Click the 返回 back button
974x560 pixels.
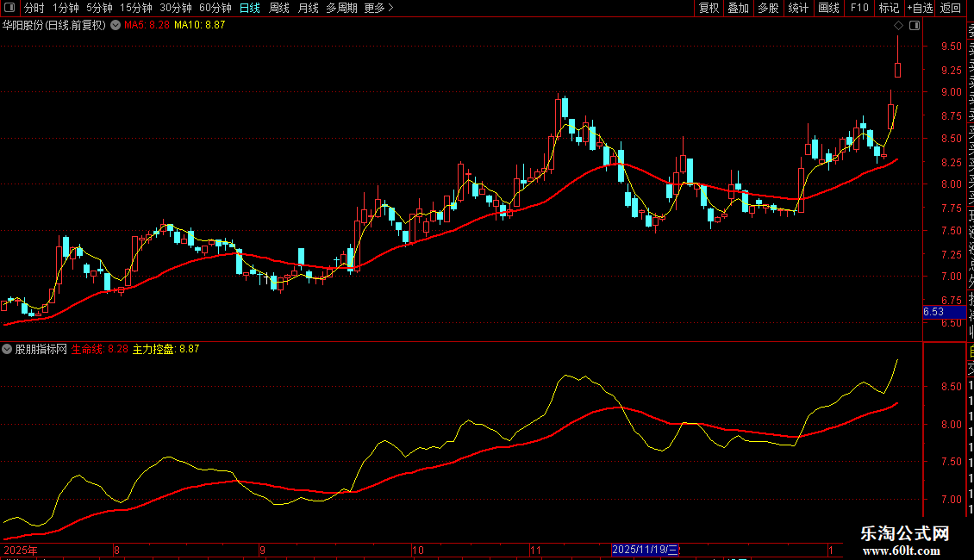pos(951,8)
